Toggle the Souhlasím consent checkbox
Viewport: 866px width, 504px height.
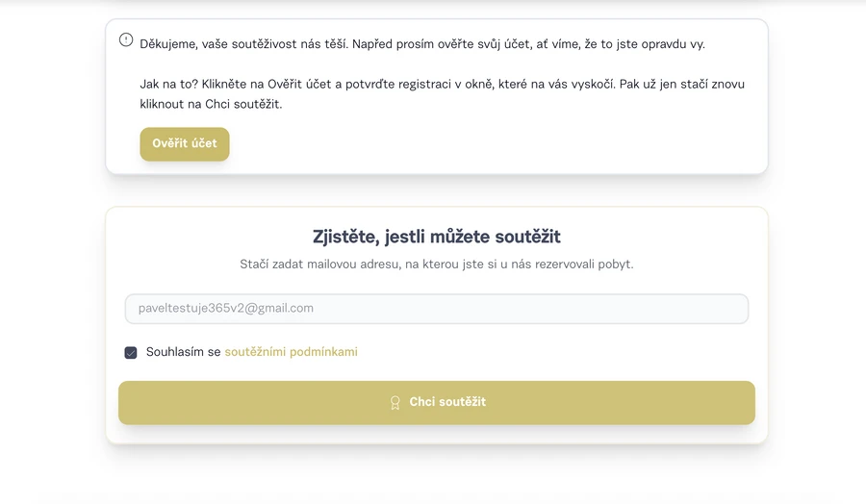pyautogui.click(x=131, y=353)
